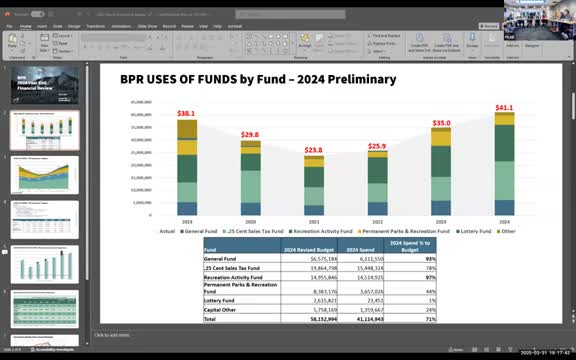Image resolution: width=576 pixels, height=360 pixels.
Task: Click the total spend value 41,114,843
Action: tap(370, 319)
